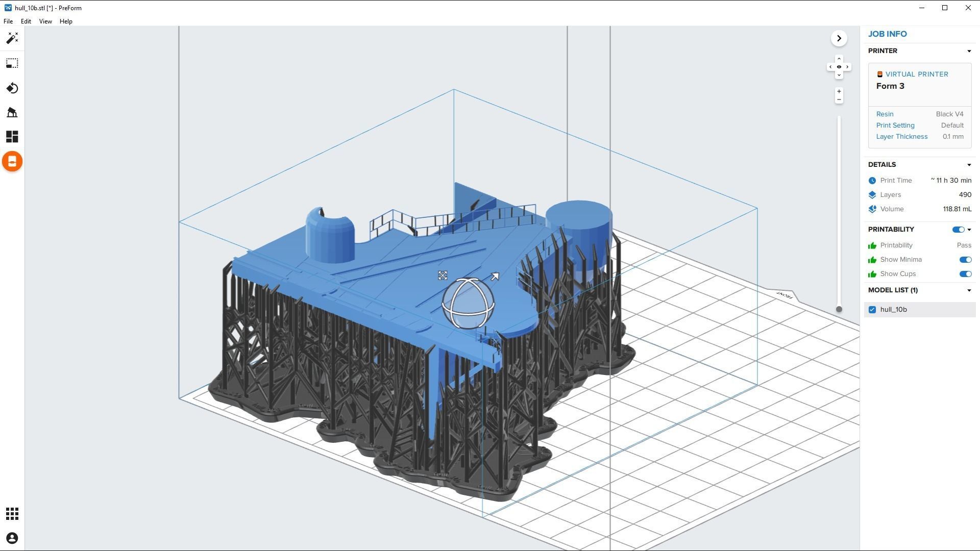
Task: Rotate view up with the top arrow
Action: 839,59
